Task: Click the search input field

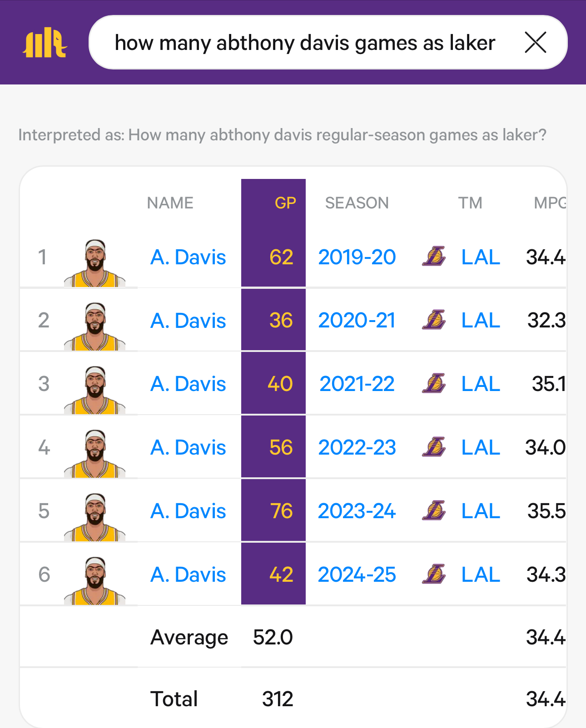Action: click(304, 43)
